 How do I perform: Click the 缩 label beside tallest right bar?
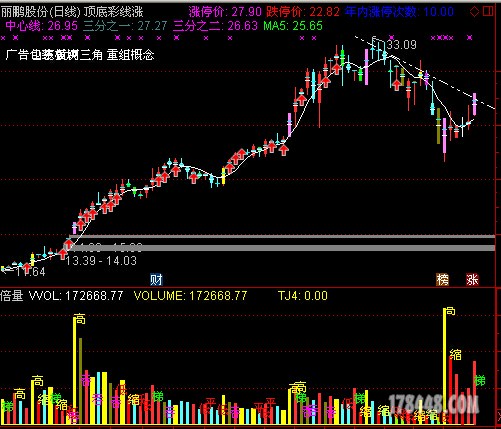tap(455, 354)
